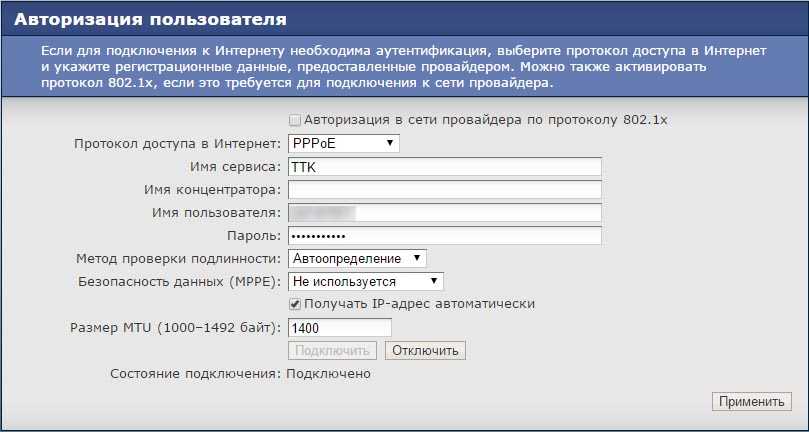This screenshot has width=809, height=432.
Task: Enable 802.1x provider network authorization checkbox
Action: tap(294, 120)
